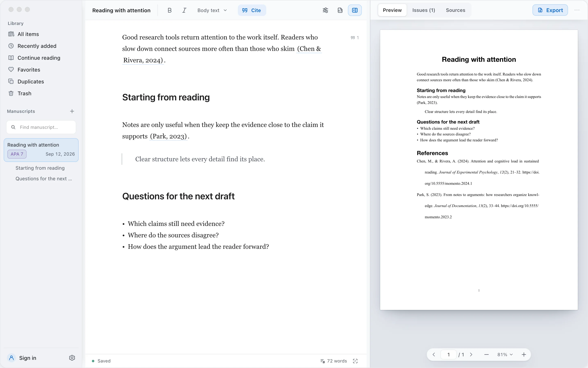Open settings gear in the sidebar
Screen dimensions: 588x368
[72, 358]
